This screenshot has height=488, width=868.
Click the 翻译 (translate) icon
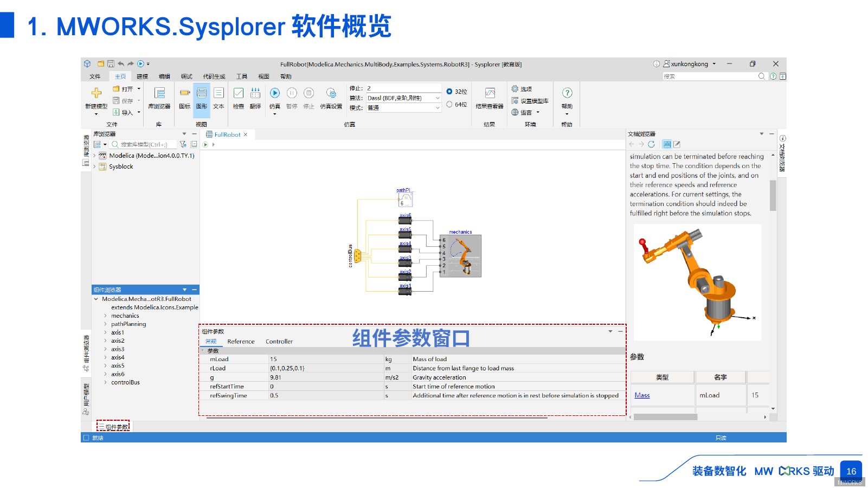tap(255, 98)
